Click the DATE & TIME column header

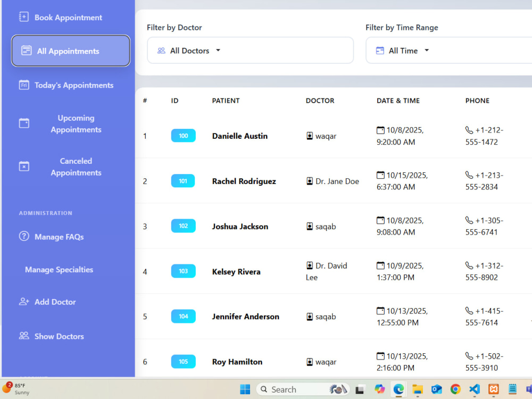[398, 101]
